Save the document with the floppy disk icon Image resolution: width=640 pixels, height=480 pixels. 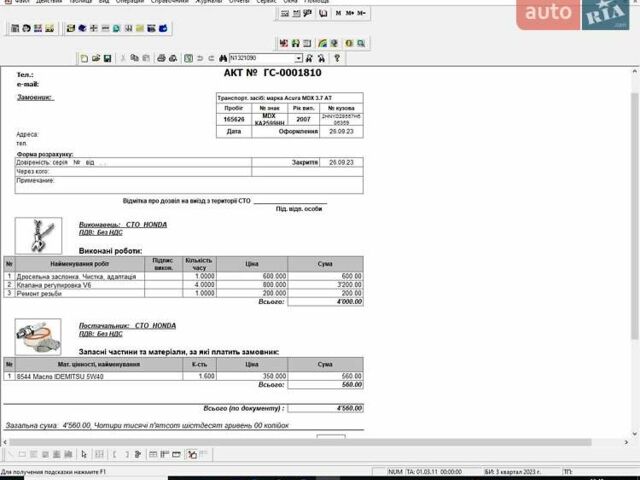coord(107,59)
